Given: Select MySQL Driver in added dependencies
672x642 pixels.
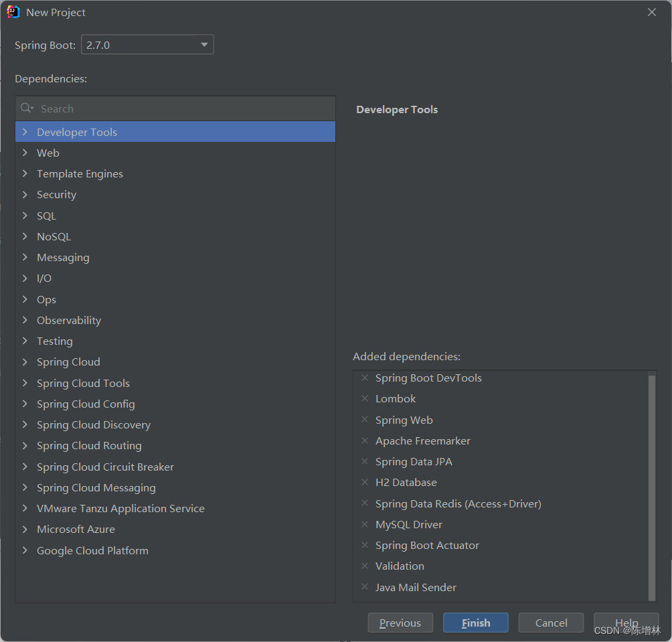Looking at the screenshot, I should 409,525.
